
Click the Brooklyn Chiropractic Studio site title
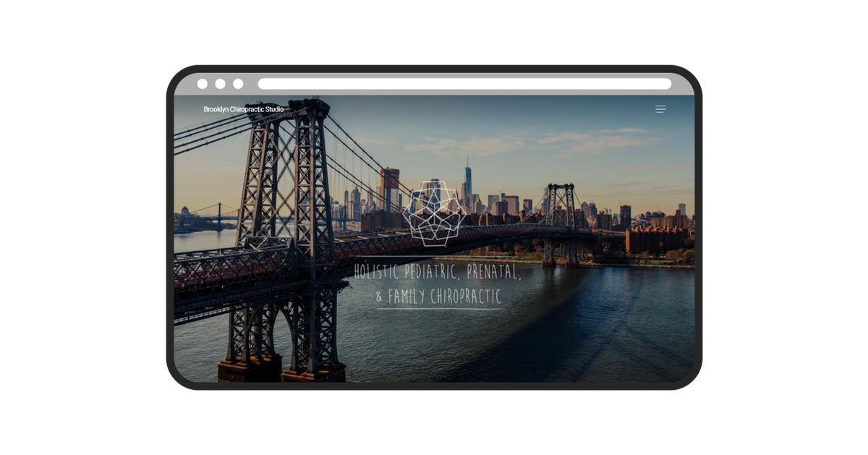pyautogui.click(x=244, y=109)
